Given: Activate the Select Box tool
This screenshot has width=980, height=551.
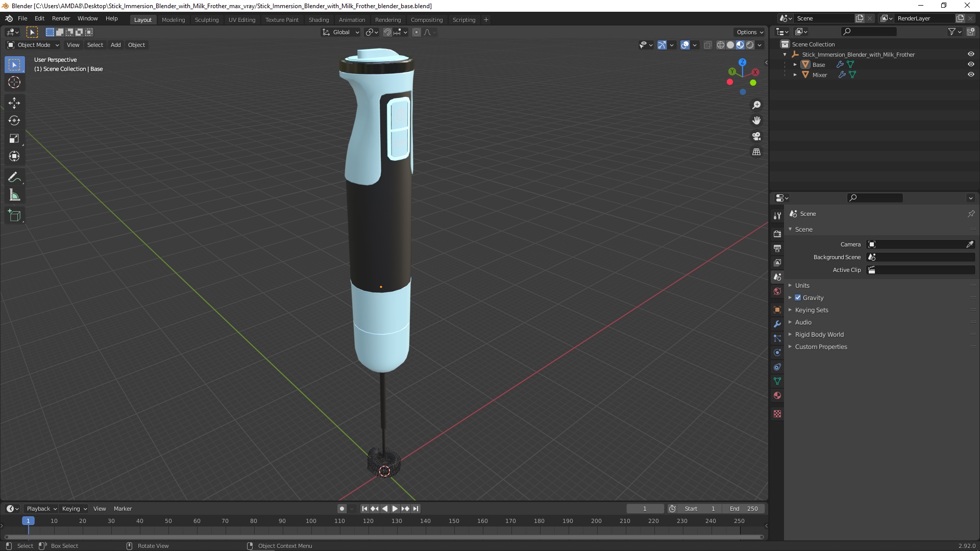Looking at the screenshot, I should tap(14, 65).
